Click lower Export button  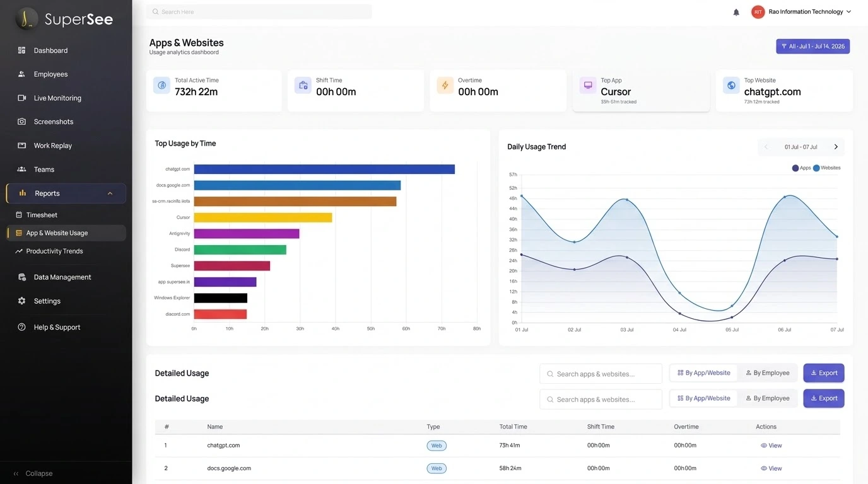(x=824, y=398)
